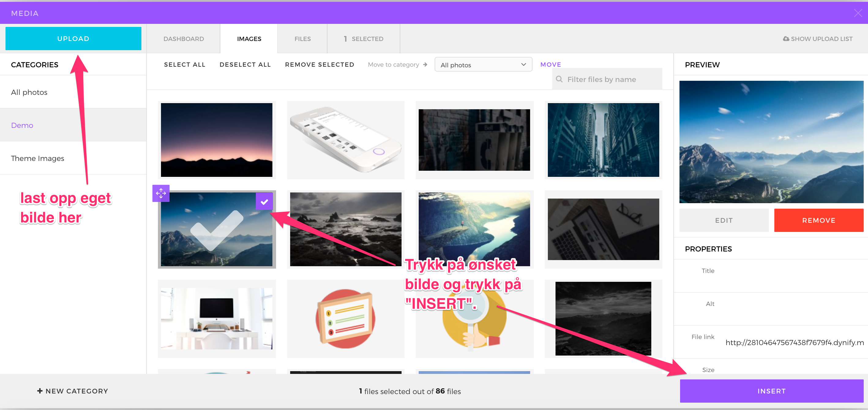
Task: Open the Files tab
Action: click(302, 39)
